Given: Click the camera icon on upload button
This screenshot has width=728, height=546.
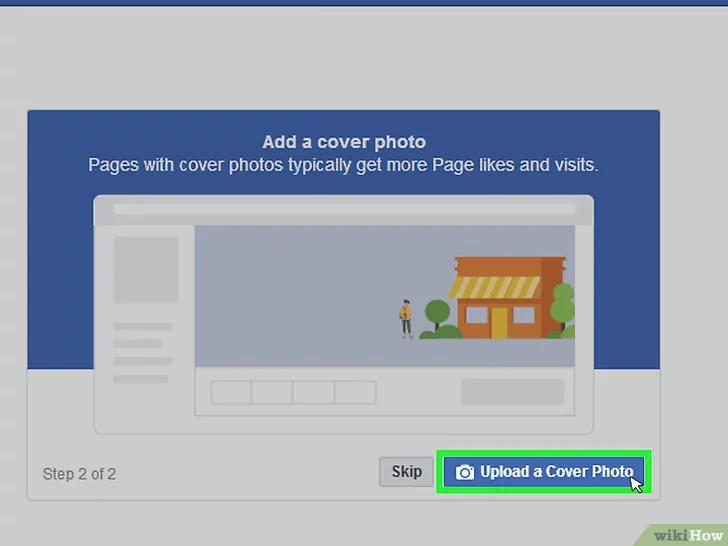Looking at the screenshot, I should (464, 472).
